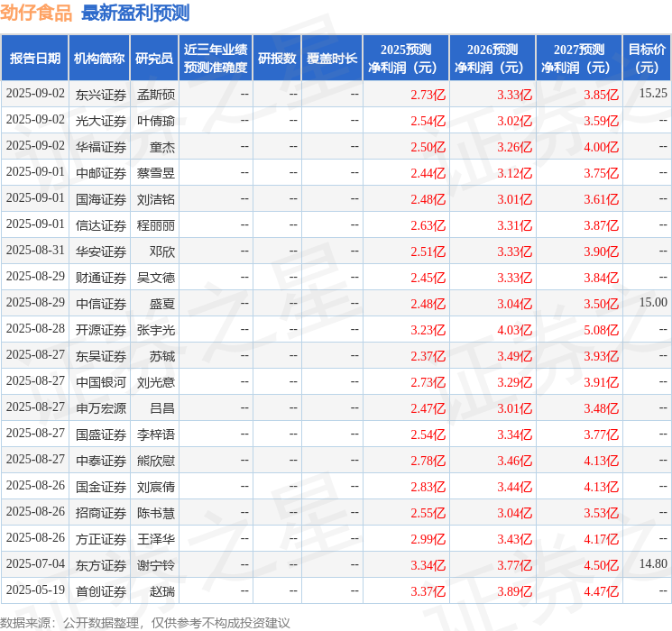Click analyst name 孟斯硕
Viewport: 672px width, 631px height.
(x=156, y=95)
